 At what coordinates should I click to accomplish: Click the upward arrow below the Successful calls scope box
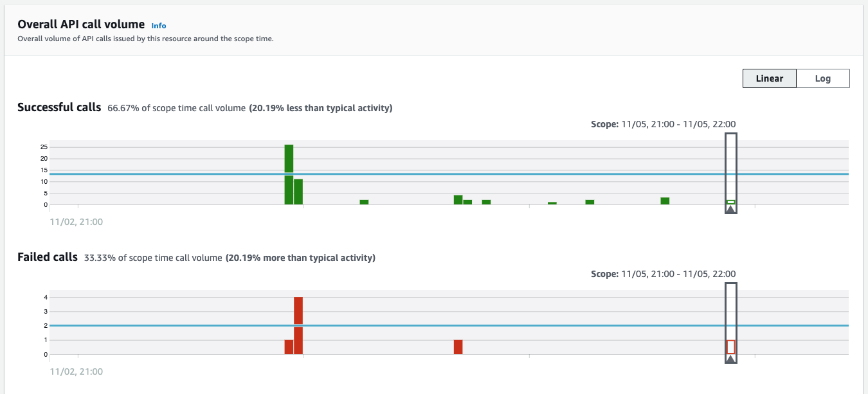click(730, 210)
